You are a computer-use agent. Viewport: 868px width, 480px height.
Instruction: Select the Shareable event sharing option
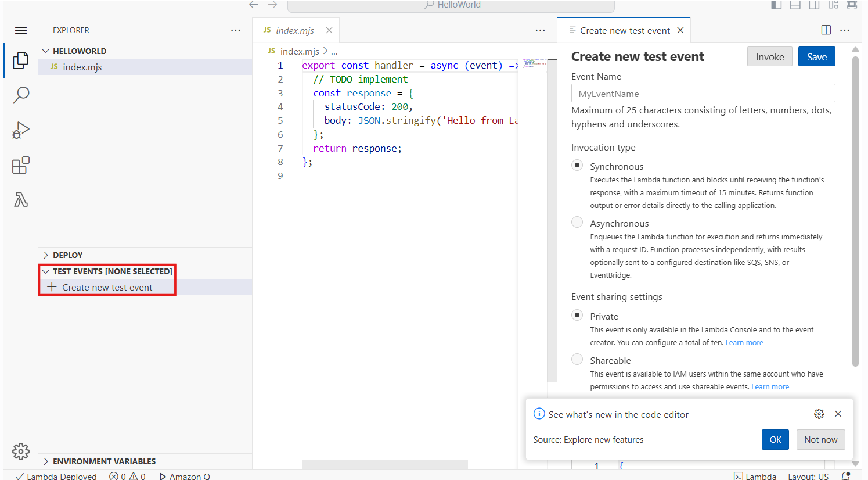577,360
